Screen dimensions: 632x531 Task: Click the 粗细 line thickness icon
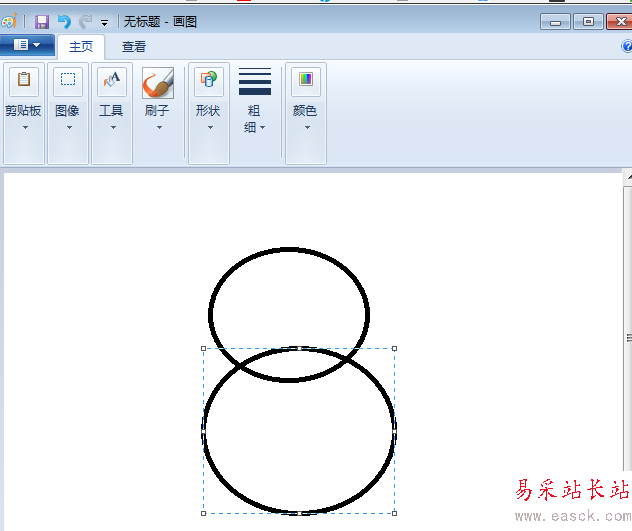tap(255, 81)
